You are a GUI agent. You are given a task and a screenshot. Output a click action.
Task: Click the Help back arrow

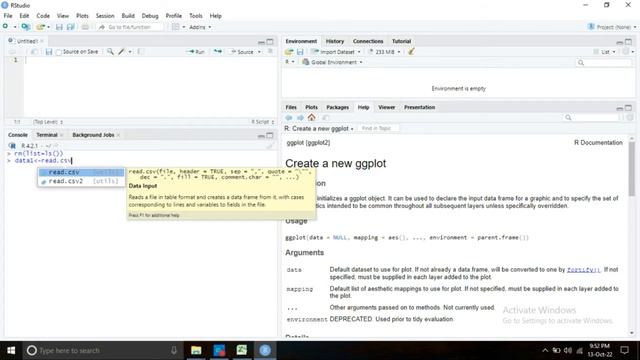coord(289,118)
